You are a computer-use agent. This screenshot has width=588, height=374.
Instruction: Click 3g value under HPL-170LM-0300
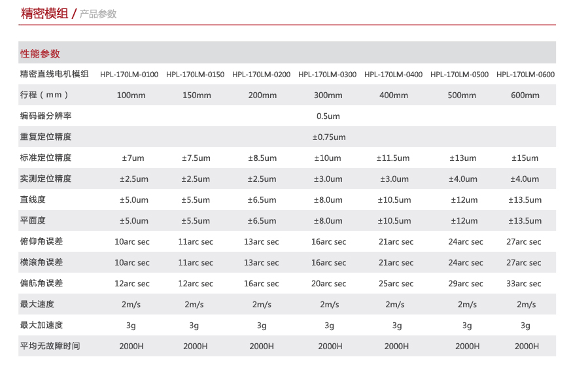pyautogui.click(x=329, y=326)
